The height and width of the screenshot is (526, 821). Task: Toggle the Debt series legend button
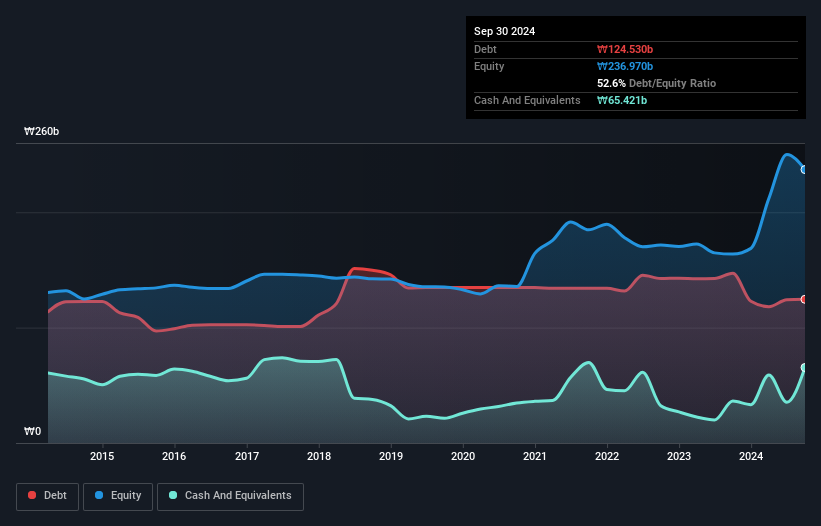point(48,496)
